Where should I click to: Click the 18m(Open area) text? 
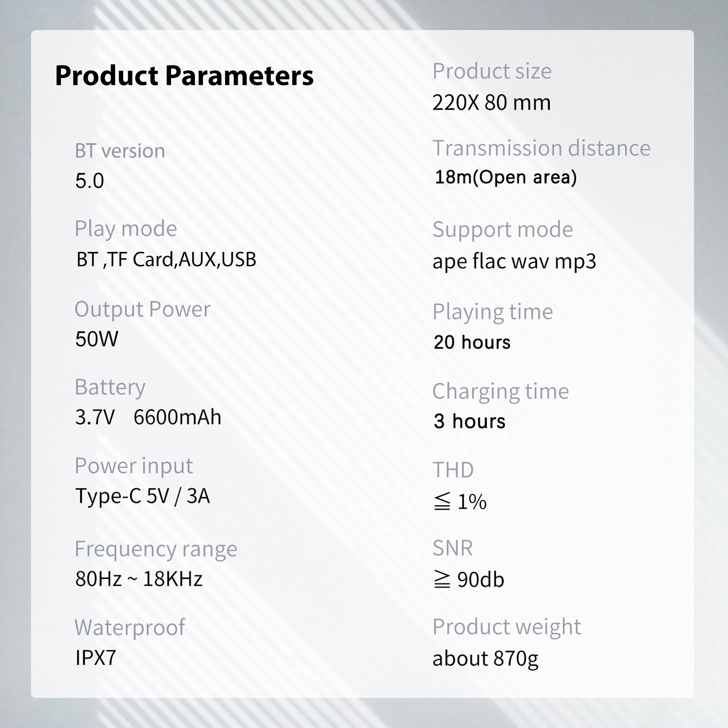pyautogui.click(x=506, y=177)
